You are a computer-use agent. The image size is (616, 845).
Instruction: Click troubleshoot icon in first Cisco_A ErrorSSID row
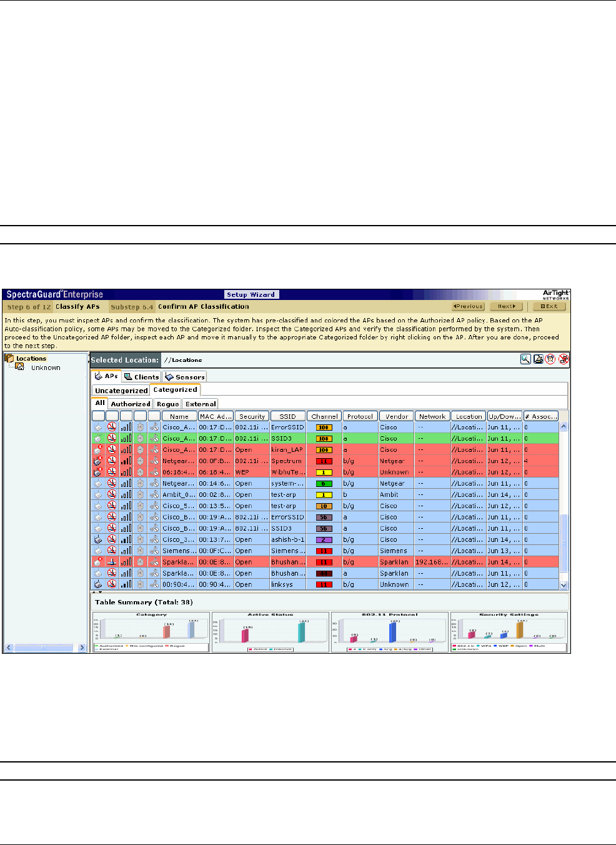tap(154, 427)
